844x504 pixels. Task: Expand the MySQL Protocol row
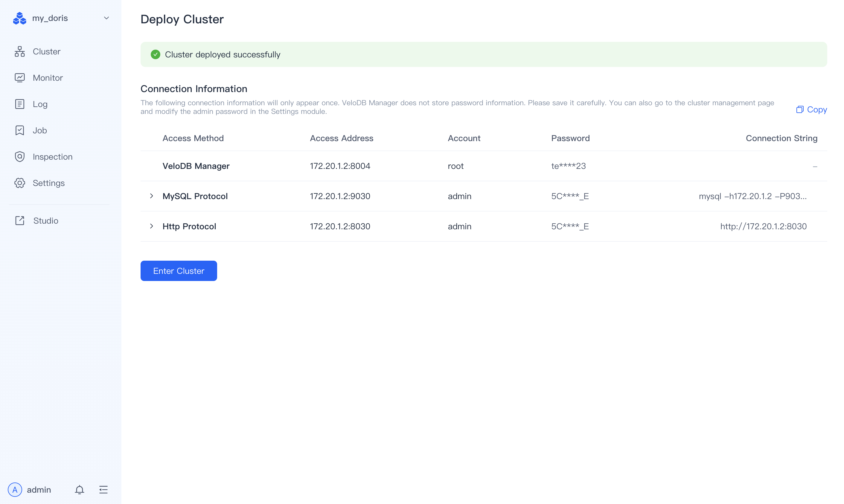click(x=152, y=196)
